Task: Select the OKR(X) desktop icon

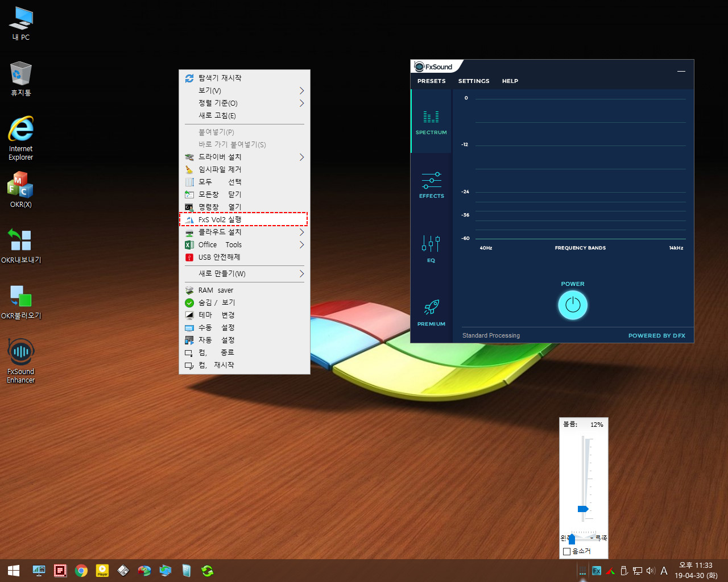Action: 21,189
